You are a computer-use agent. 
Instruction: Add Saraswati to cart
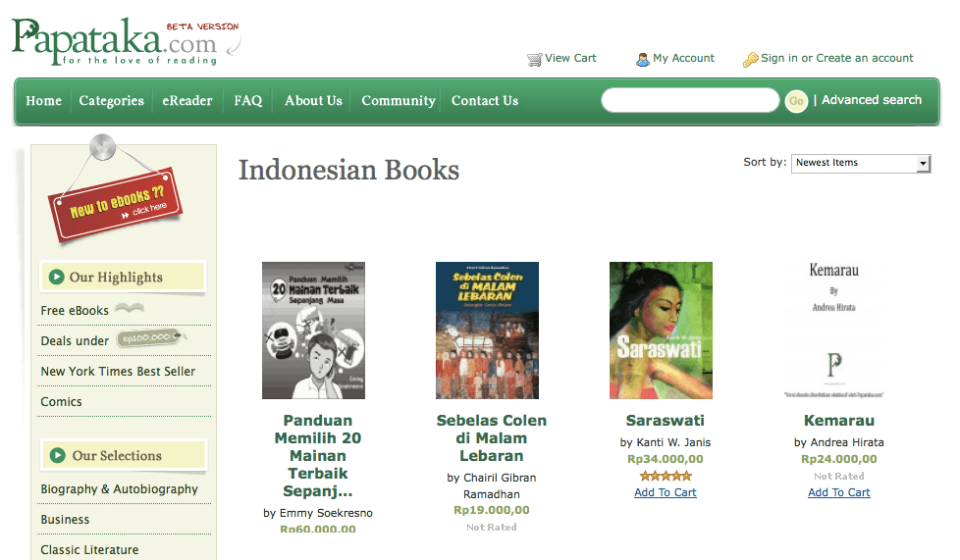click(x=666, y=492)
